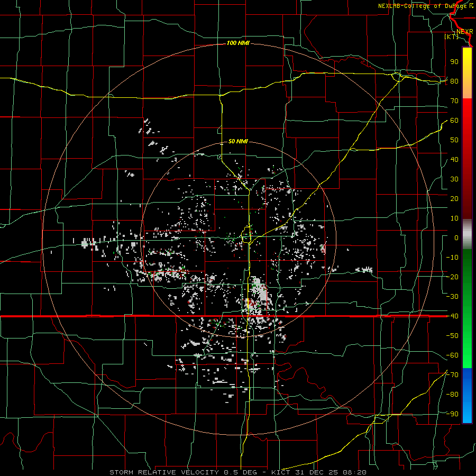Click the [KT] units label
Screen dimensions: 476x476
[452, 36]
